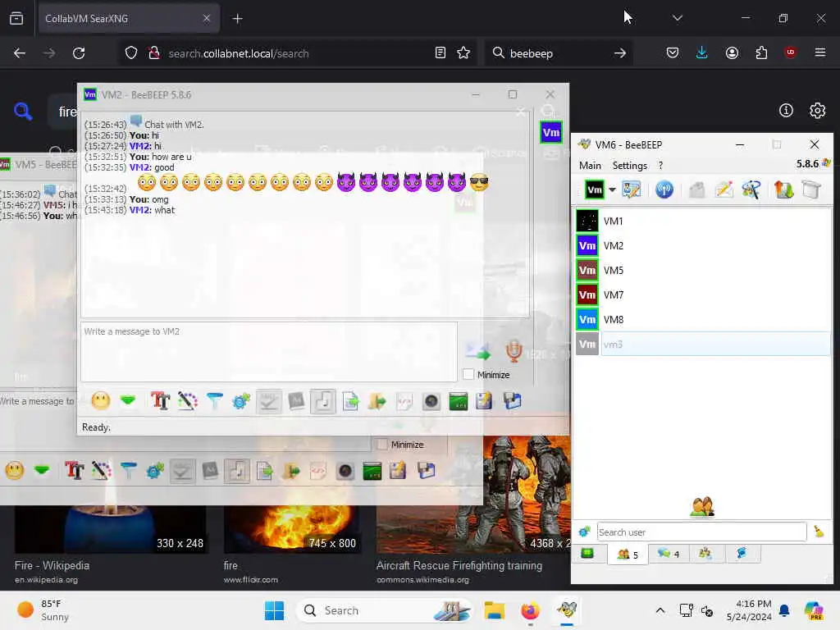Open file transfers arrows icon in BeeBEEP

[783, 189]
